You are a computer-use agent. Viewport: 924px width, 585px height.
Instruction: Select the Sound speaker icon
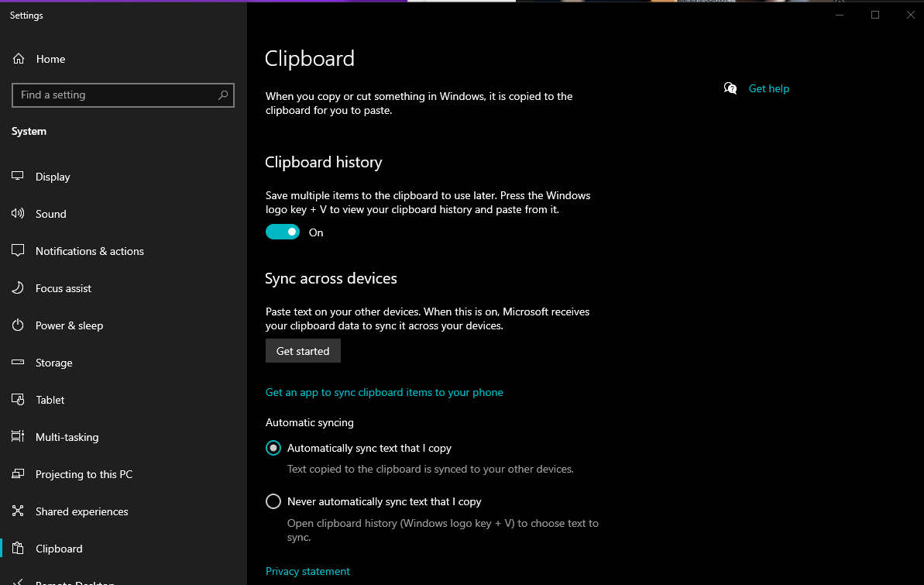coord(18,214)
